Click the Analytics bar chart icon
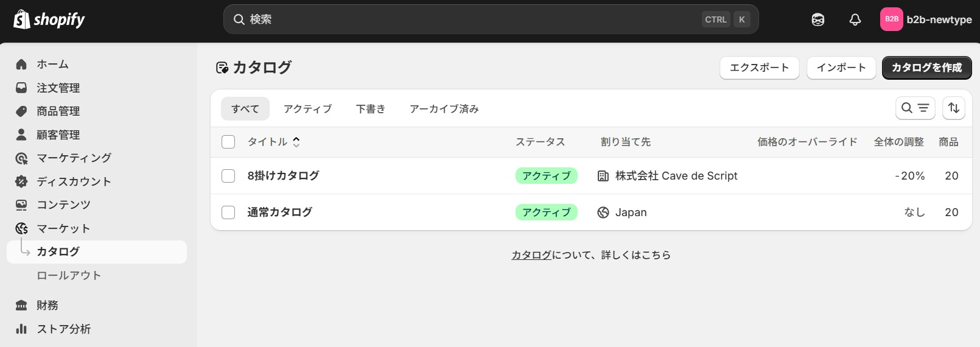This screenshot has width=980, height=347. tap(21, 329)
